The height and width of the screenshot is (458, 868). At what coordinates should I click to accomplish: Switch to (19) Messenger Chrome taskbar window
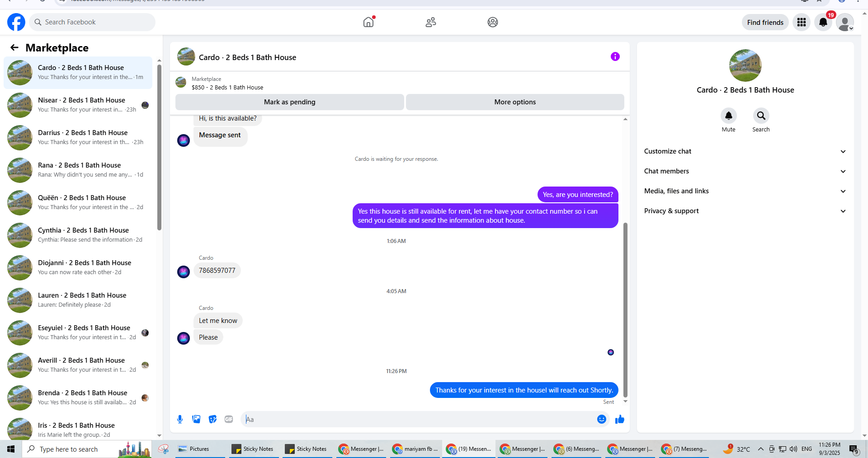tap(469, 449)
